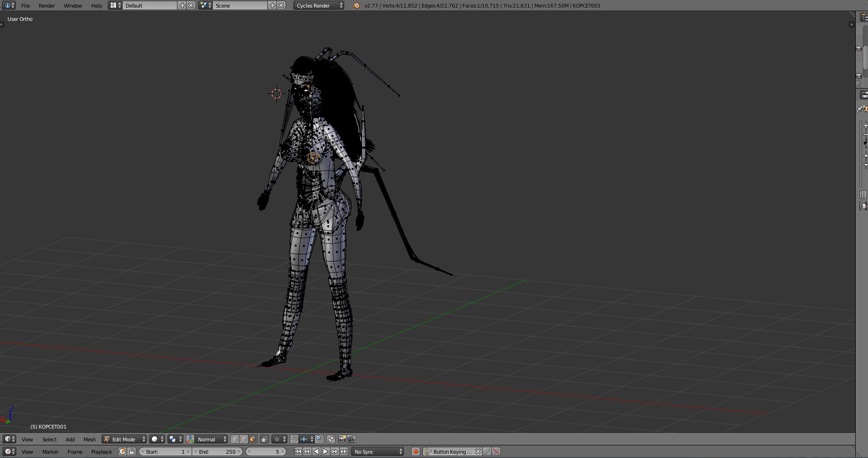The height and width of the screenshot is (458, 868).
Task: Render OpenGL image of viewport
Action: tap(342, 439)
